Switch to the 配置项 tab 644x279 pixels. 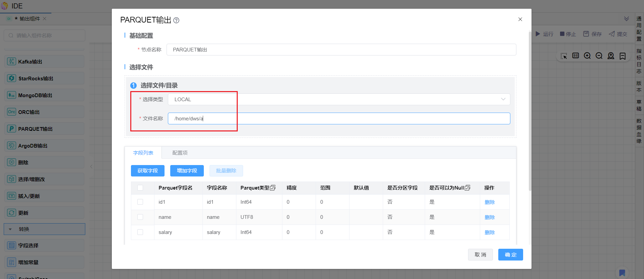tap(180, 153)
